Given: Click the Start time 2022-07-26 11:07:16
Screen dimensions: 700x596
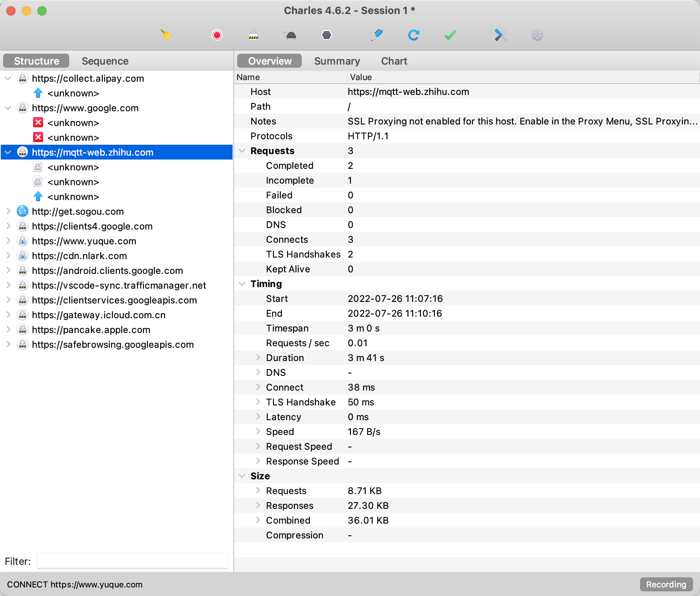Looking at the screenshot, I should pyautogui.click(x=395, y=299).
